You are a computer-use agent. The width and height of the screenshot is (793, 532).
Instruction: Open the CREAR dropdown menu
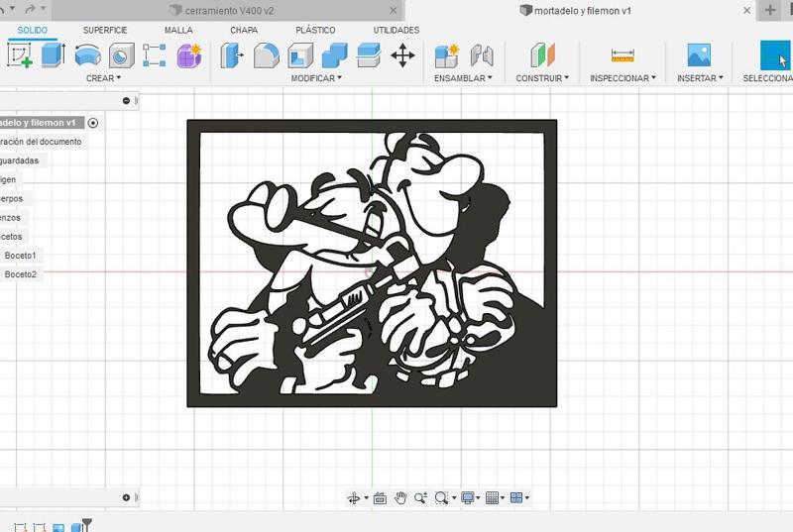103,78
